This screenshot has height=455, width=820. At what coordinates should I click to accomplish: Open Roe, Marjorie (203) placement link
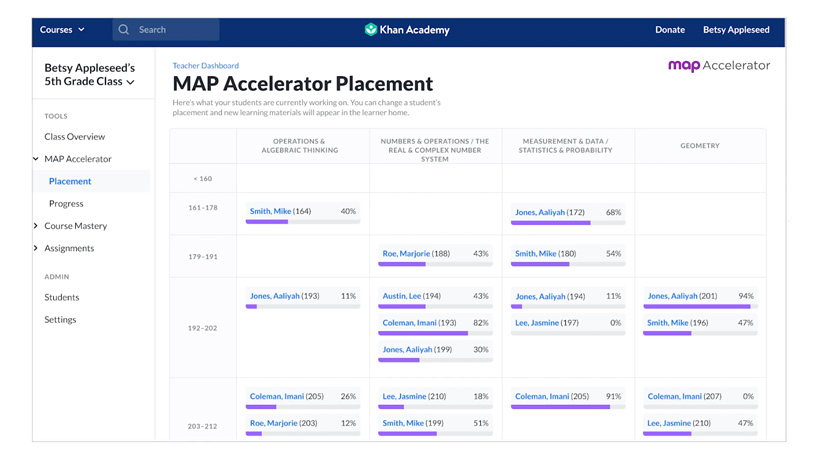pyautogui.click(x=274, y=423)
